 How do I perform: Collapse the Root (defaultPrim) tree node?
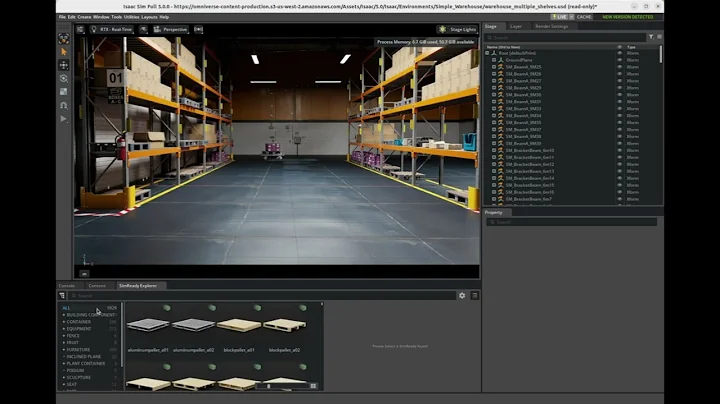coord(487,53)
